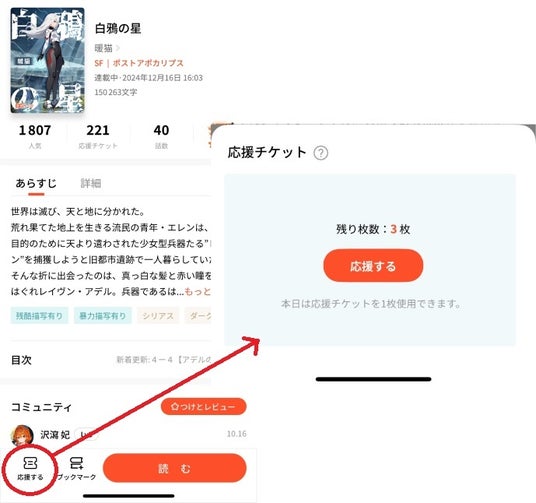Select the 残酷描写有り tag

[39, 316]
